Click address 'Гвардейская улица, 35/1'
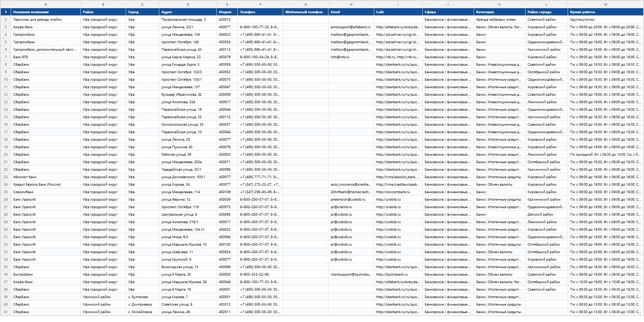Screen dimensions: 644x322 pyautogui.click(x=188, y=170)
